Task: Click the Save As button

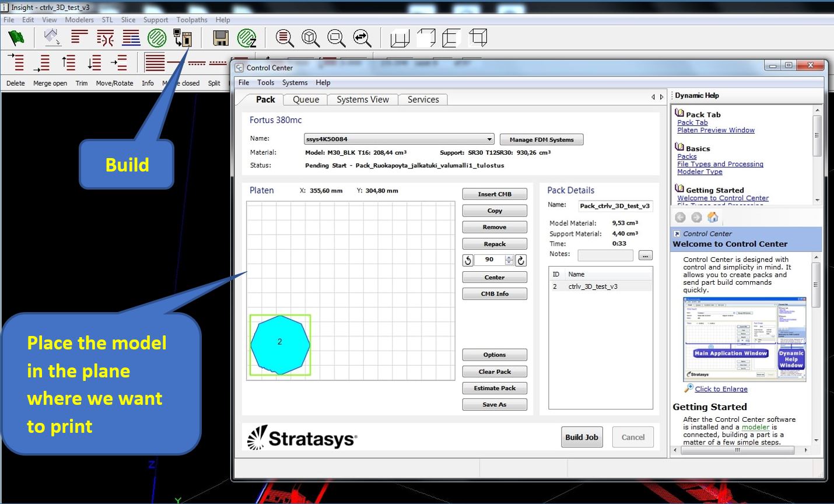Action: pos(495,404)
